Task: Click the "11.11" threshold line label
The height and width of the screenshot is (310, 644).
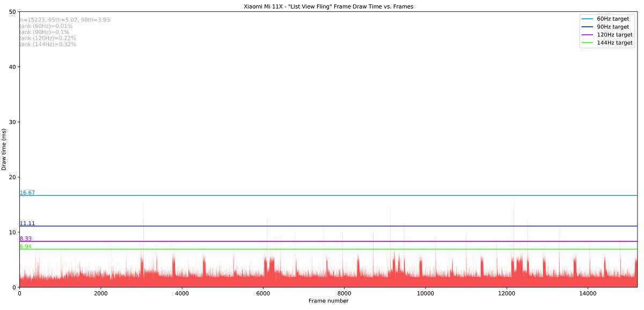Action: tap(27, 223)
